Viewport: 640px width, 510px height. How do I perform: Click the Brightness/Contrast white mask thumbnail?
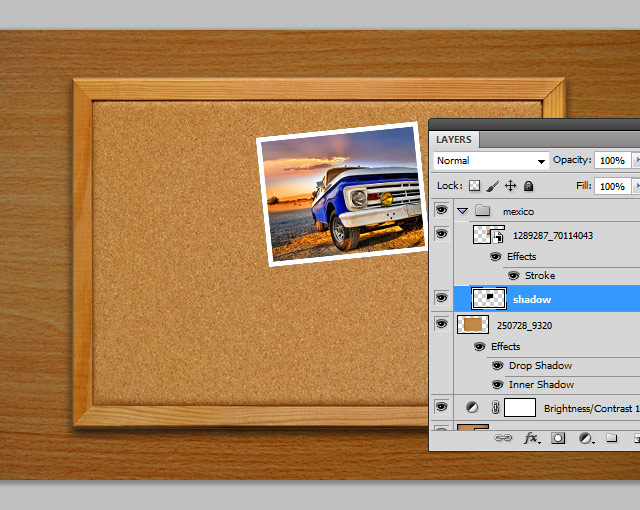click(x=520, y=407)
